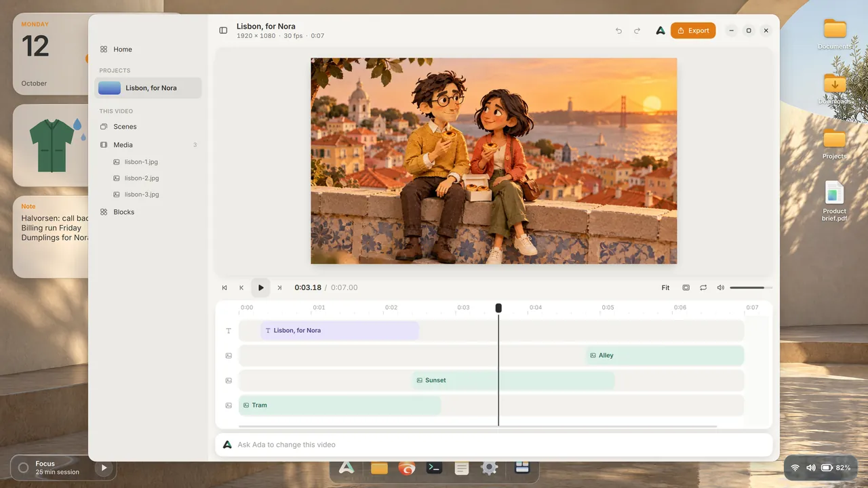Click the Fit zoom option

pyautogui.click(x=665, y=288)
